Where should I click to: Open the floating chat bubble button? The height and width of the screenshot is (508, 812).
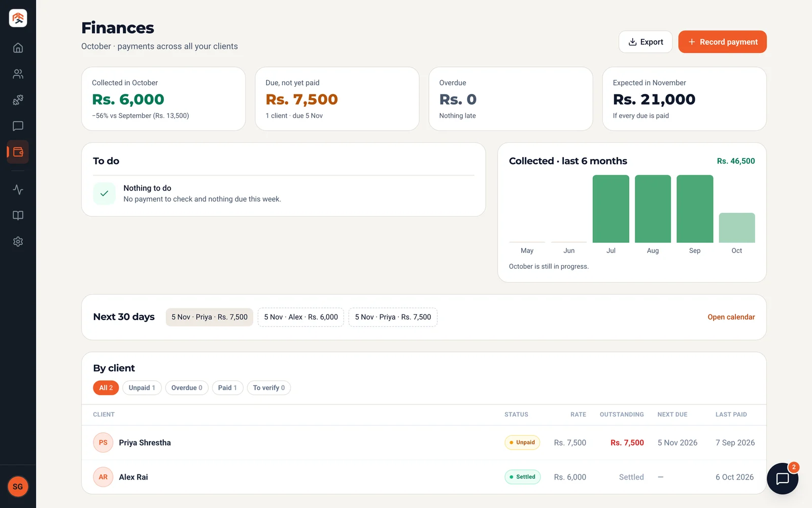coord(783,479)
